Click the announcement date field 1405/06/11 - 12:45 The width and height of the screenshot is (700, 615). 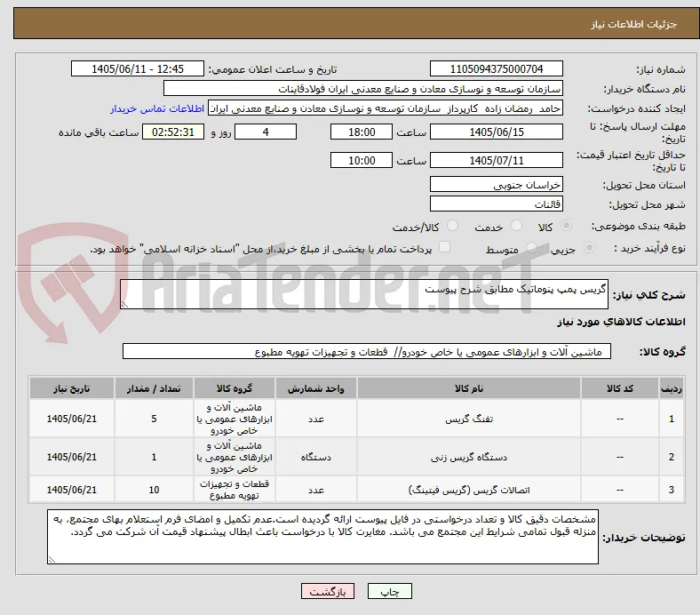(x=138, y=69)
